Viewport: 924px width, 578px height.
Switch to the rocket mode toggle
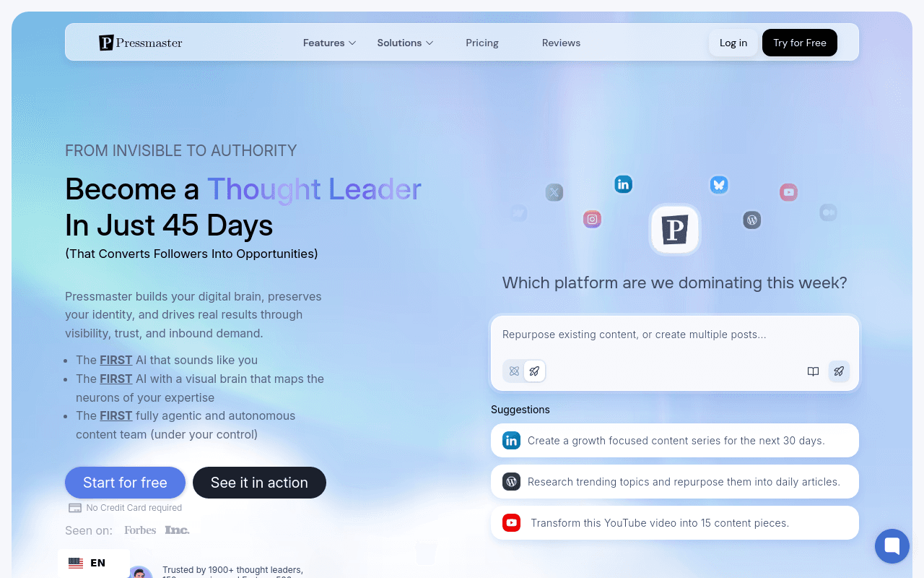pos(534,371)
